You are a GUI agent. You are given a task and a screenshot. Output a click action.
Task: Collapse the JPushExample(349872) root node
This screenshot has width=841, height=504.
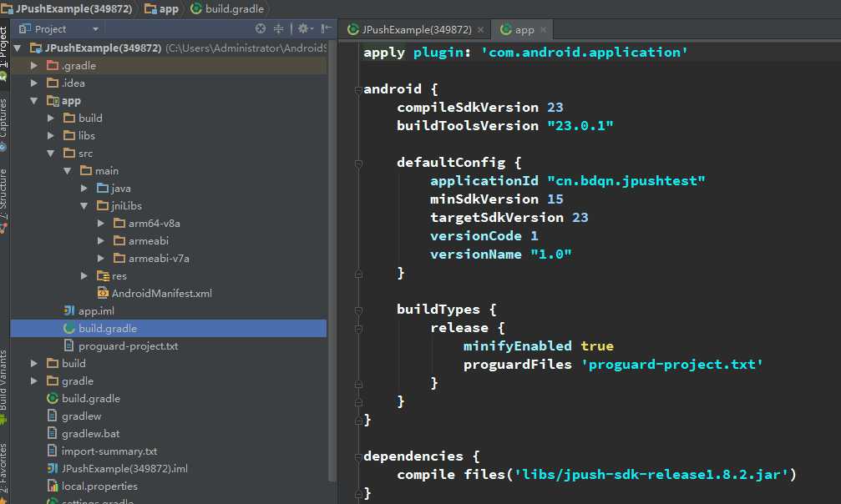point(18,48)
